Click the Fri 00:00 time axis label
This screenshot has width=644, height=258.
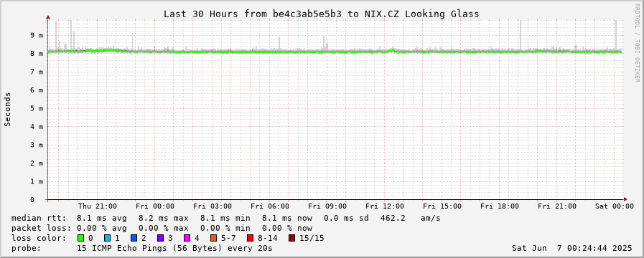(x=155, y=206)
